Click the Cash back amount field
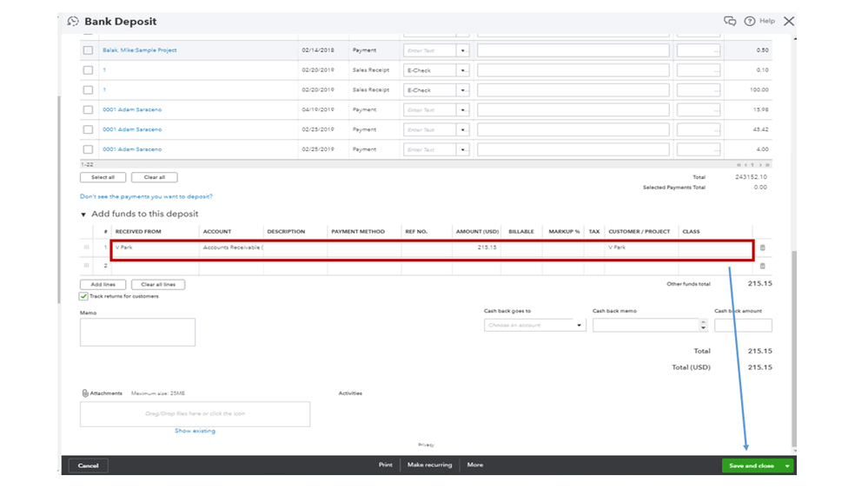868x488 pixels. pyautogui.click(x=743, y=326)
